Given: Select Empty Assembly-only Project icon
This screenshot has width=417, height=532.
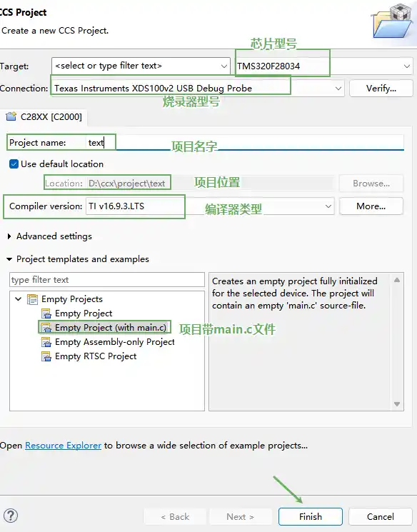Looking at the screenshot, I should pos(46,342).
